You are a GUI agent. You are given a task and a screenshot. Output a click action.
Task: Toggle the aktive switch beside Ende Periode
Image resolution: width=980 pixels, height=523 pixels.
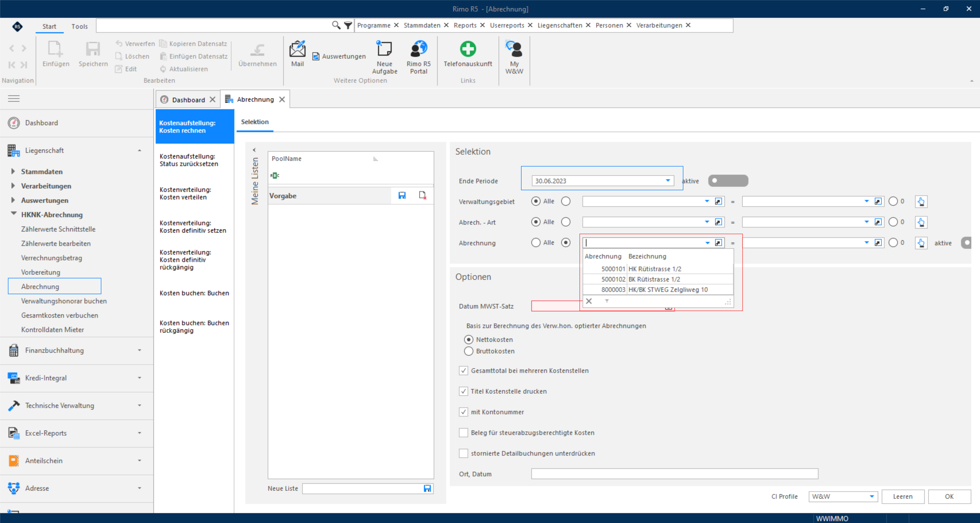728,181
